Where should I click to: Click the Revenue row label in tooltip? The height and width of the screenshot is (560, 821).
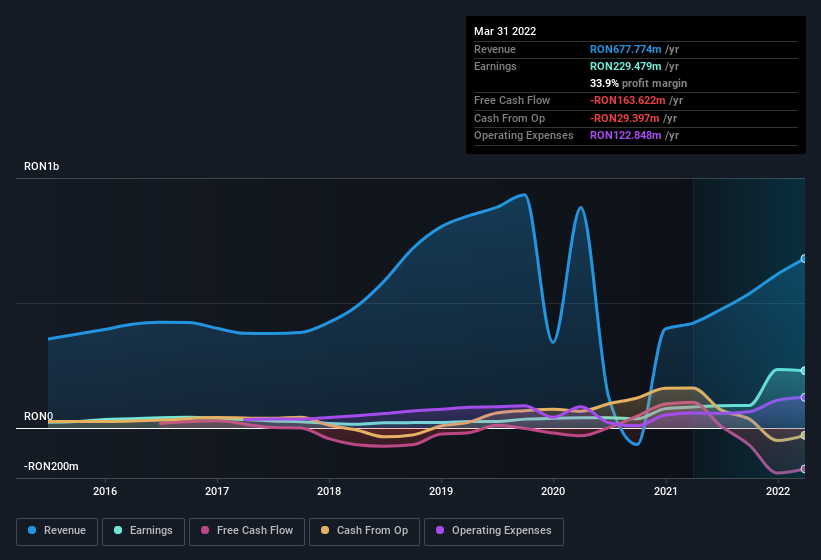click(x=495, y=49)
